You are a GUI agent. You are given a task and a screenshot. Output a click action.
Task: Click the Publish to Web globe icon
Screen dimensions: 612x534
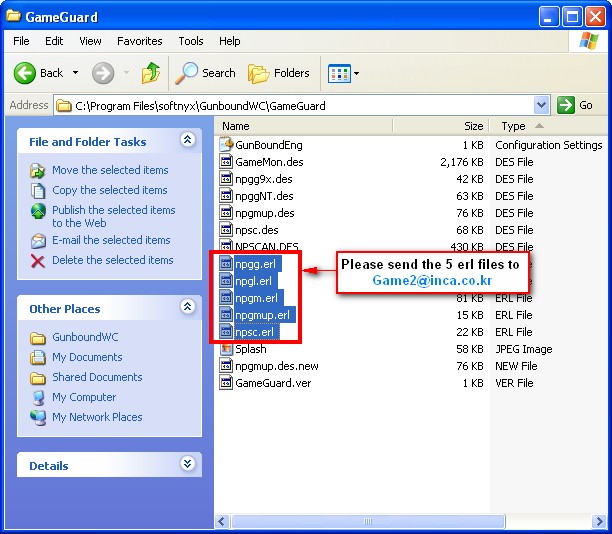click(38, 211)
